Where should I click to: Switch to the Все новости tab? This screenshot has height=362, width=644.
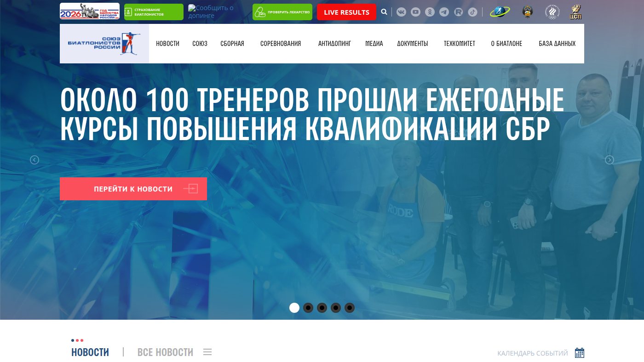(x=165, y=352)
